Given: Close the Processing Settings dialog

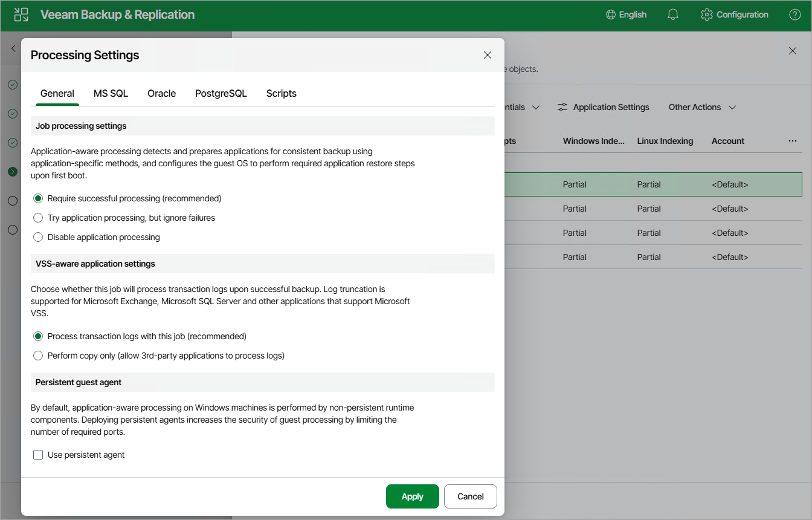Looking at the screenshot, I should 488,55.
